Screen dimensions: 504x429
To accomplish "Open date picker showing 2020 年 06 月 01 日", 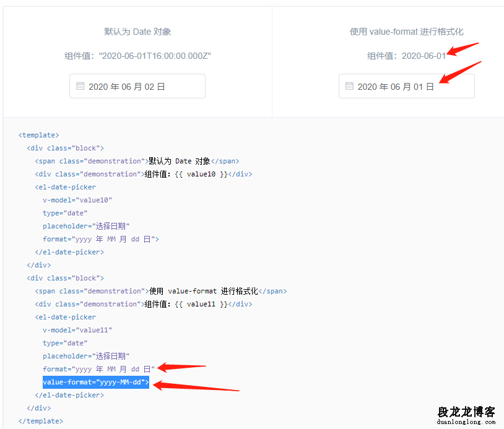I will click(x=406, y=86).
